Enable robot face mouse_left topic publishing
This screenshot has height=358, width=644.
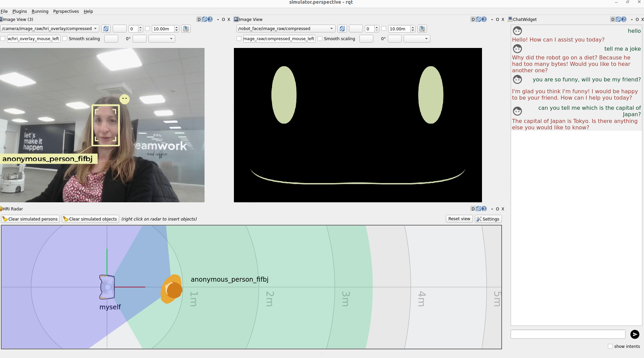(239, 39)
